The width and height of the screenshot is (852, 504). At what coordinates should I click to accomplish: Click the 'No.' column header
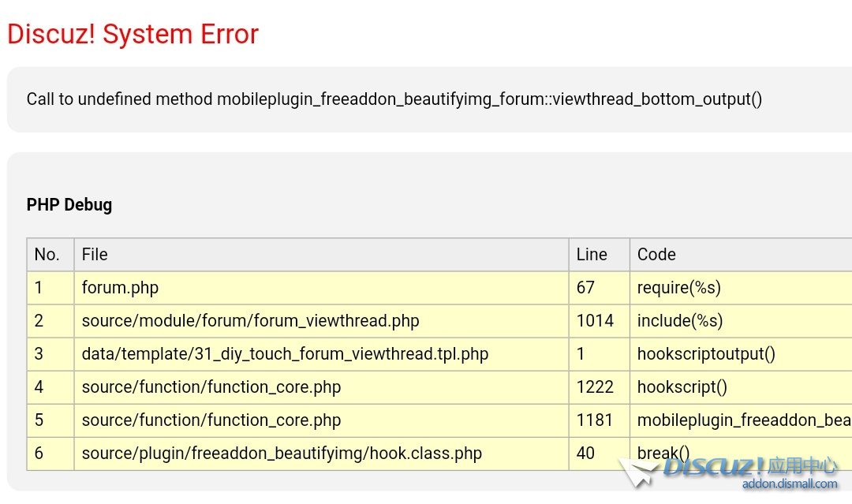(x=50, y=255)
